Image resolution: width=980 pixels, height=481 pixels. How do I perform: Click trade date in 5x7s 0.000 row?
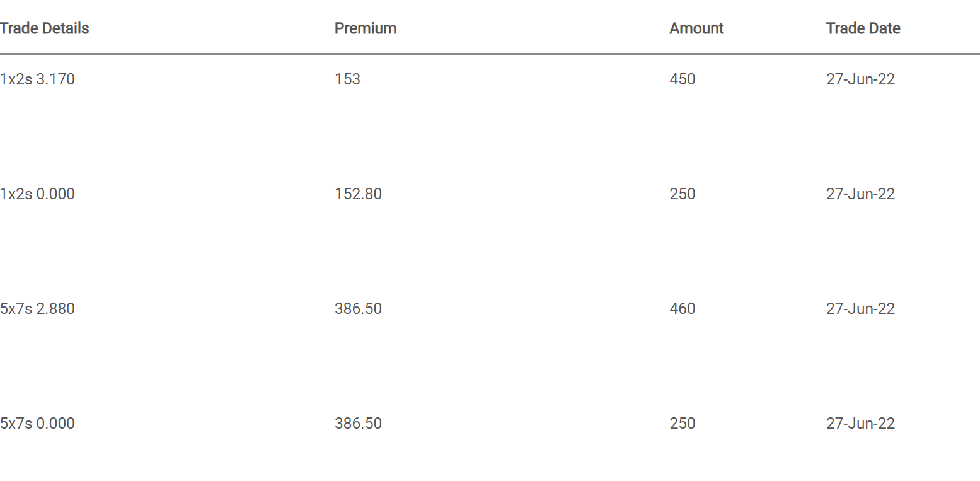click(861, 424)
